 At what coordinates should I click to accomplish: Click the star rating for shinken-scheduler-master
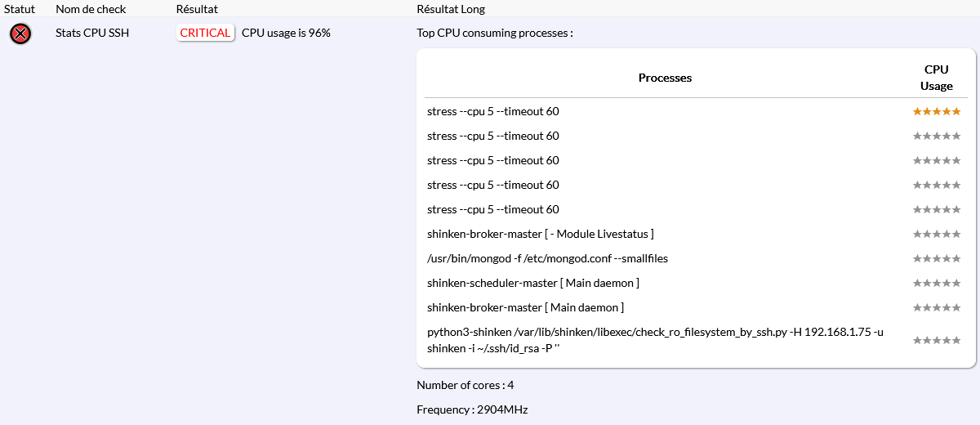(x=936, y=283)
